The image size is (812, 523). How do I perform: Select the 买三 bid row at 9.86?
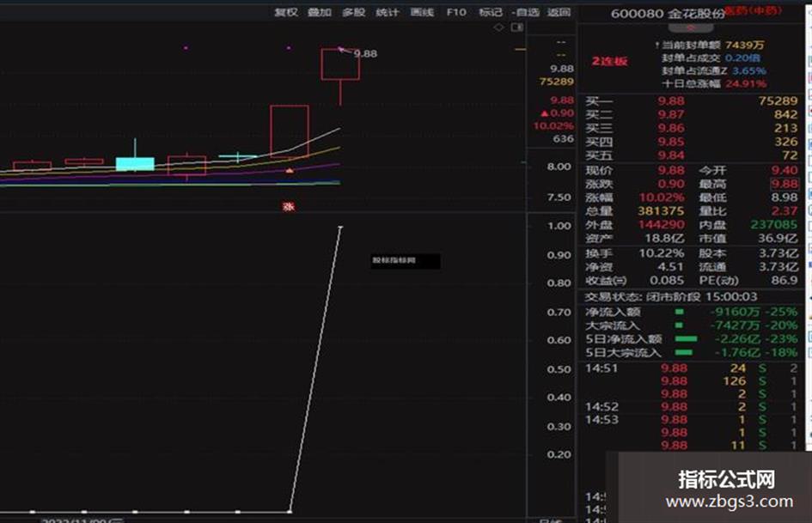click(692, 128)
